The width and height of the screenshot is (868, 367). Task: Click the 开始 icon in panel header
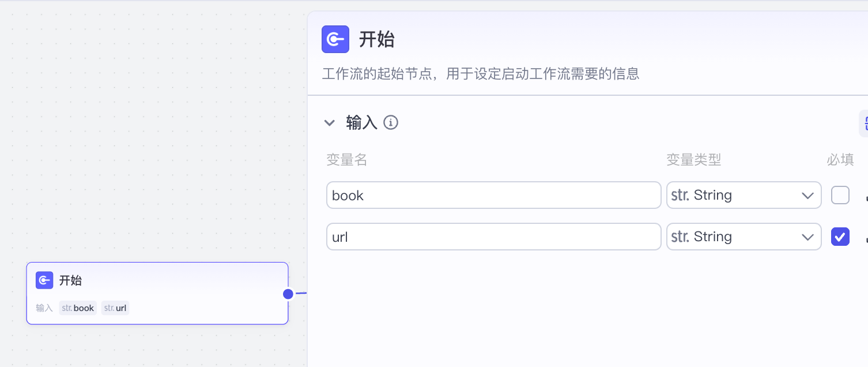tap(335, 39)
